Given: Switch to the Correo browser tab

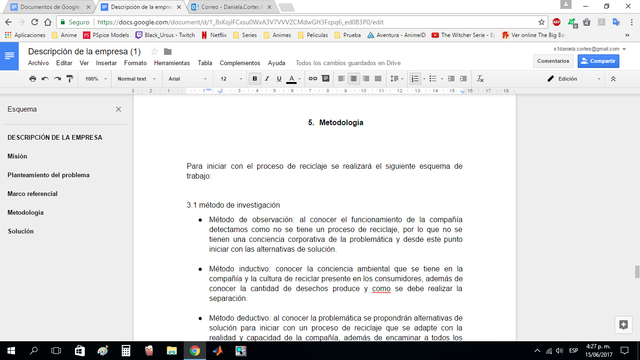Looking at the screenshot, I should point(232,7).
